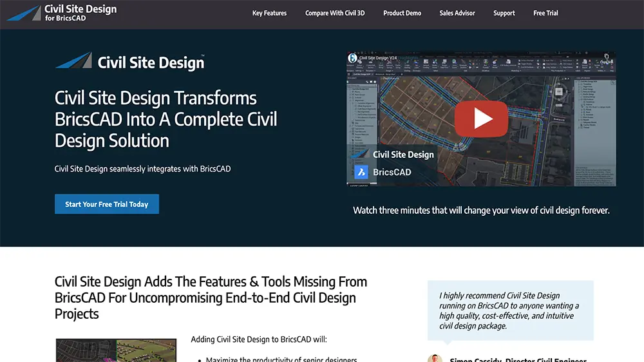This screenshot has height=362, width=644.
Task: Click the BricsCAD logo icon in video
Action: [361, 172]
